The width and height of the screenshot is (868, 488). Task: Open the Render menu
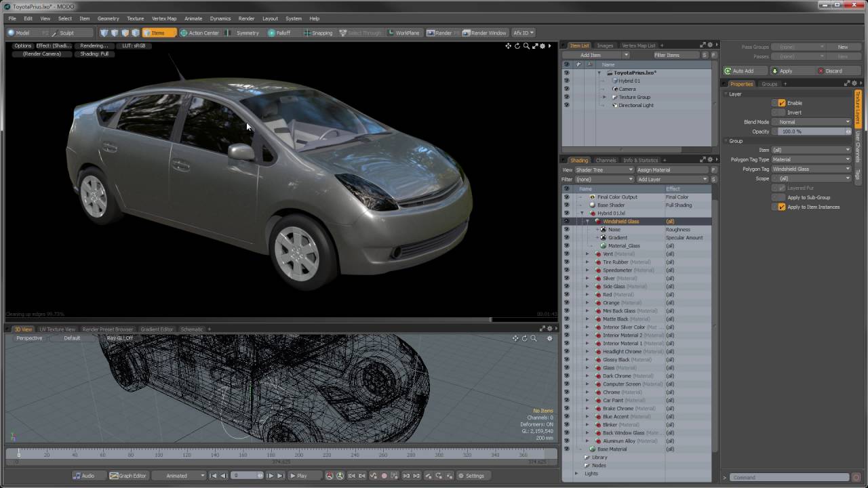coord(247,18)
